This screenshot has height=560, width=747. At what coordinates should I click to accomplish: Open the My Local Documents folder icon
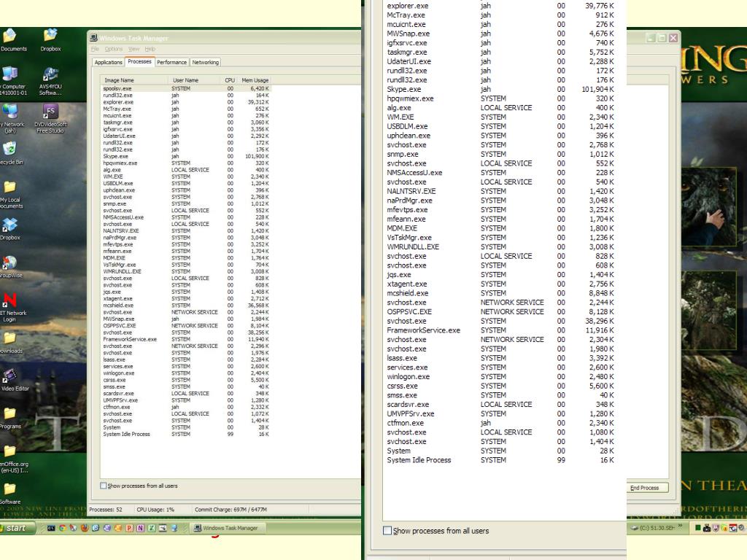[10, 194]
